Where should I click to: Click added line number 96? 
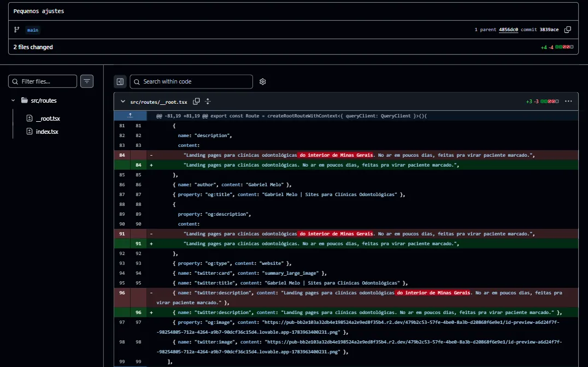click(138, 312)
